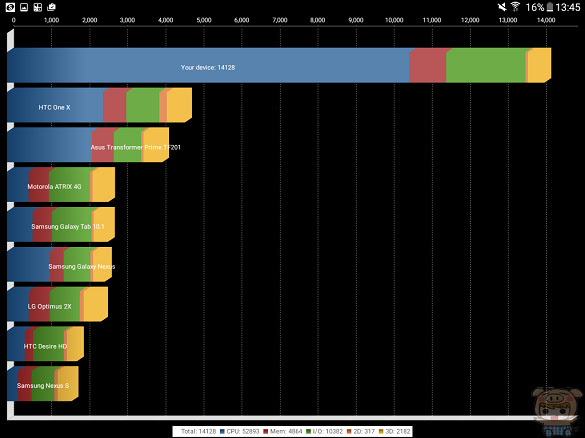This screenshot has width=585, height=438.
Task: Select the Samsung Galaxy Tab 10.1 bar
Action: (x=61, y=225)
